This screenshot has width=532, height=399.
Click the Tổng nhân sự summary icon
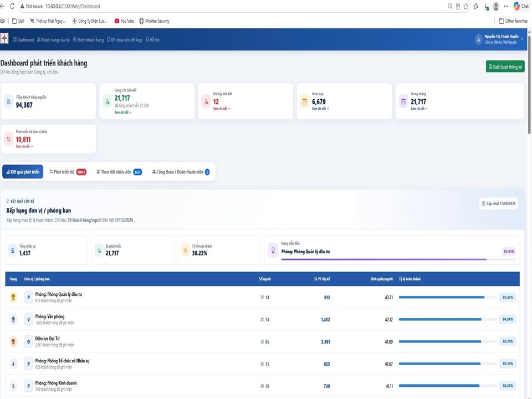click(x=13, y=250)
